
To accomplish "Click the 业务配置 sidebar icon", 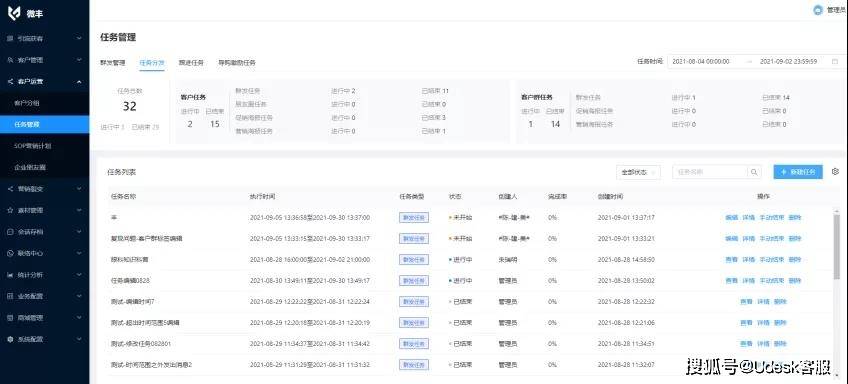I will point(10,296).
